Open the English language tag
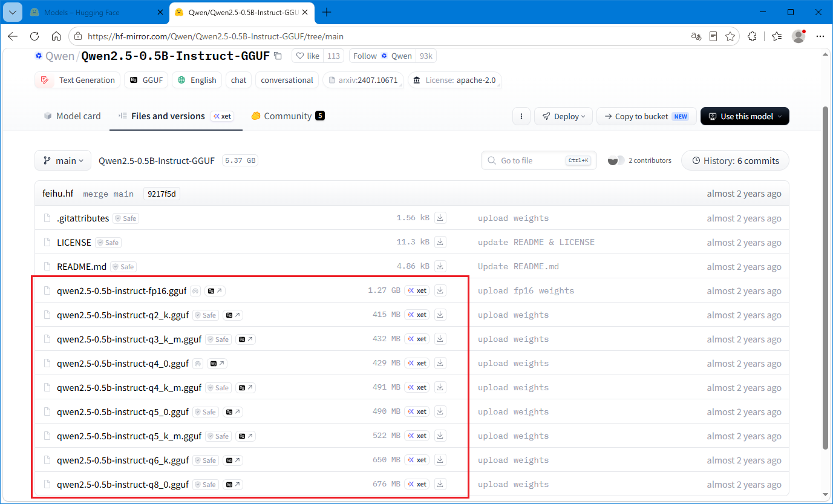833x504 pixels. [x=197, y=80]
